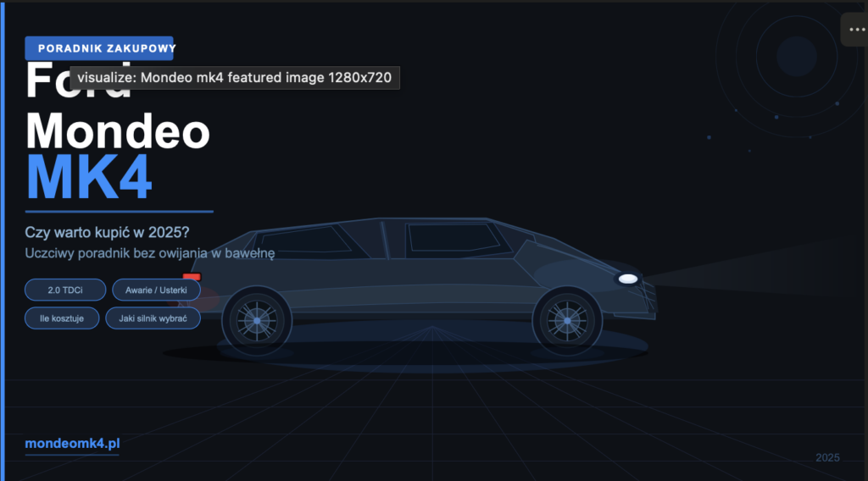
Task: Click the car's rear wheel
Action: pos(257,321)
